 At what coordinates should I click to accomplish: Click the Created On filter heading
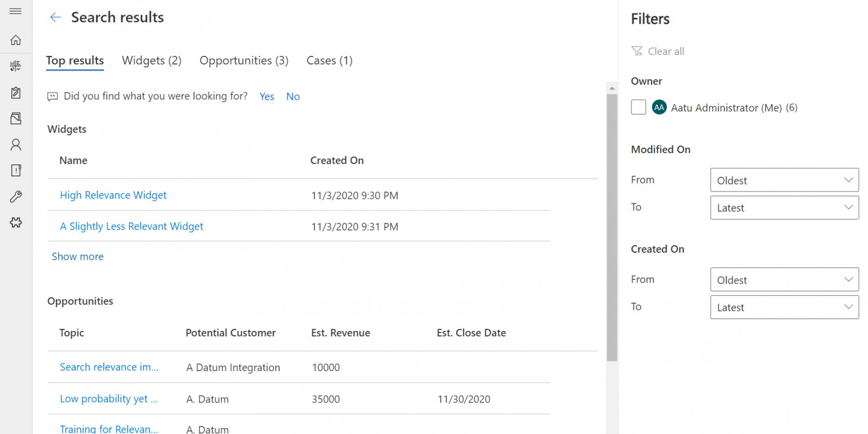[658, 249]
